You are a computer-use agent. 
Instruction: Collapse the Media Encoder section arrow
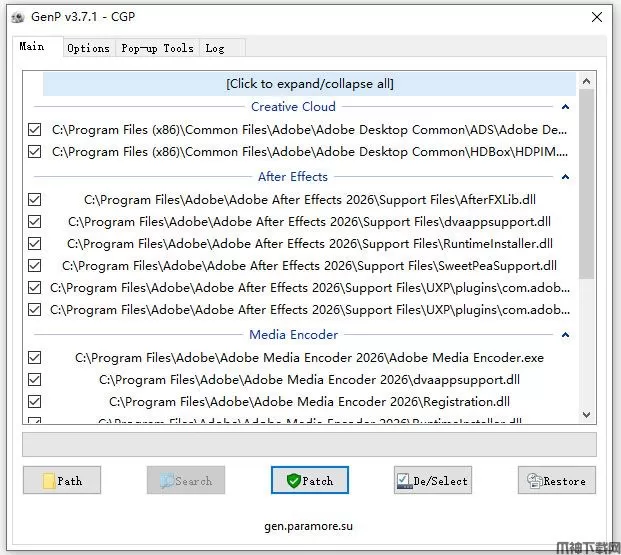click(566, 335)
